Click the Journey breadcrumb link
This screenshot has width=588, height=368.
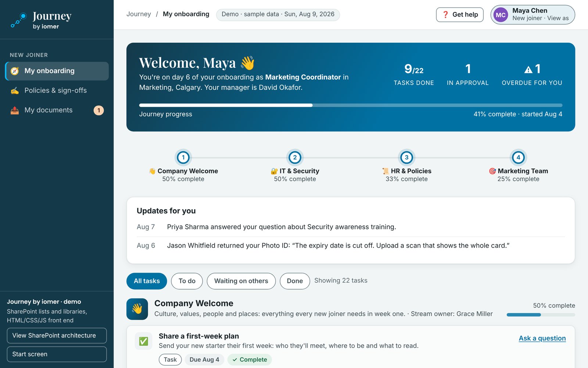pos(139,14)
